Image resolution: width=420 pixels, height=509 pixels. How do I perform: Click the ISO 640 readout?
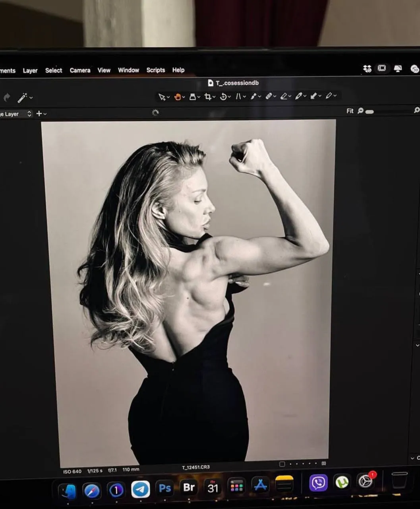[x=72, y=472]
